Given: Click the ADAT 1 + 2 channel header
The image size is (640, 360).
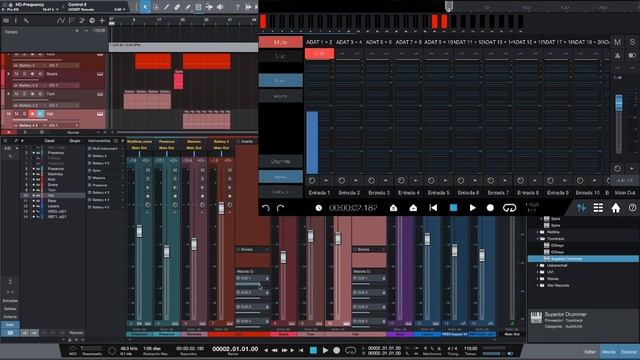Looking at the screenshot, I should [x=319, y=42].
